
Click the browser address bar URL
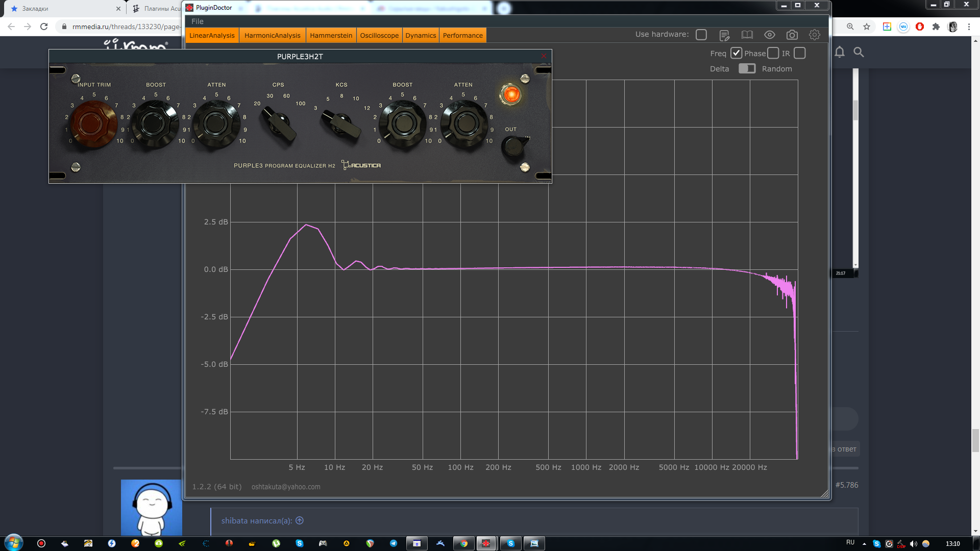coord(126,27)
